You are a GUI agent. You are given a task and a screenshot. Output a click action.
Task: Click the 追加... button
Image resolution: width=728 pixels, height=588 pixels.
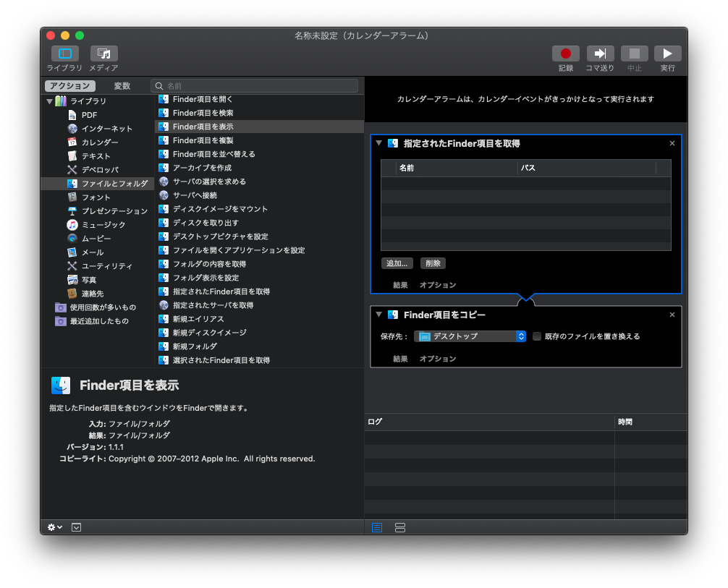click(x=398, y=263)
